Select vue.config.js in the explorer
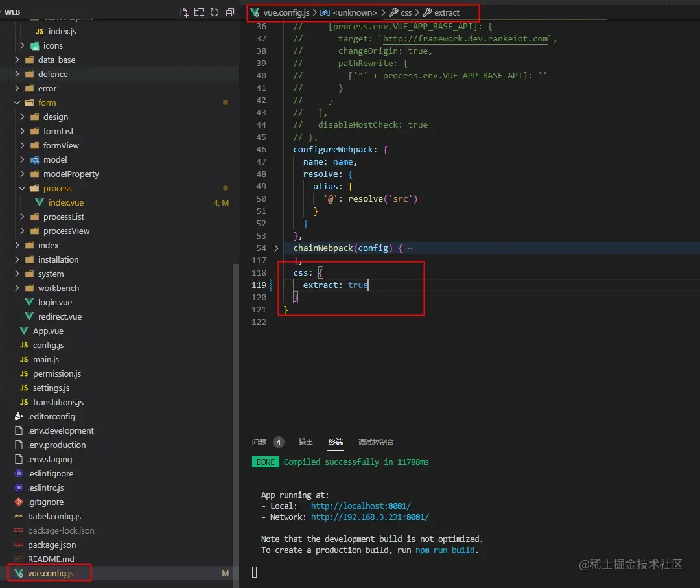The width and height of the screenshot is (700, 588). pyautogui.click(x=51, y=574)
